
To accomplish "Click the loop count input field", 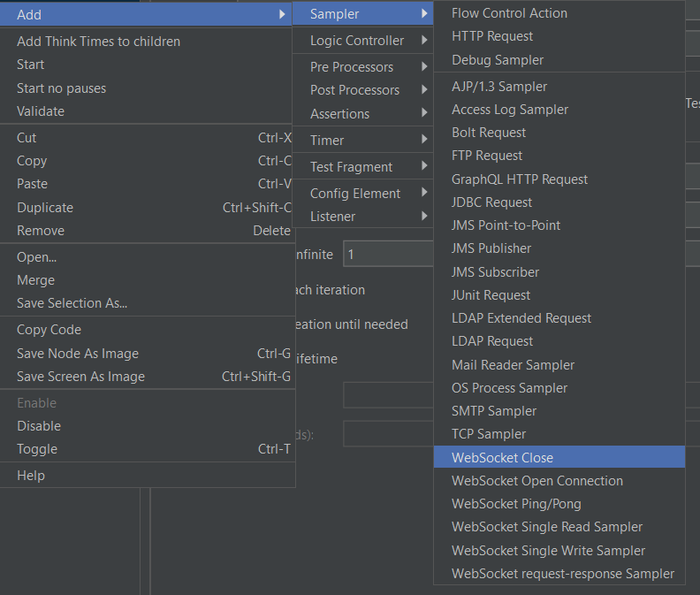I will (387, 255).
